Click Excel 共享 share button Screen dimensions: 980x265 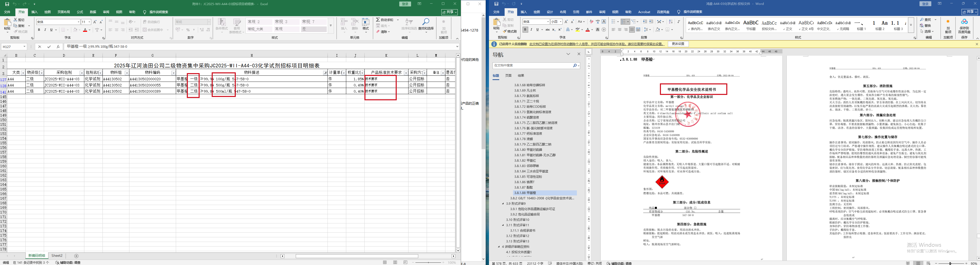click(x=449, y=12)
